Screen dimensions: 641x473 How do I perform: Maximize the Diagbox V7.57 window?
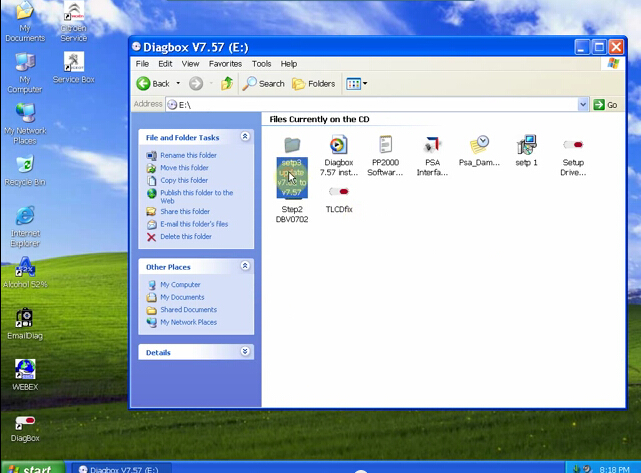click(599, 47)
